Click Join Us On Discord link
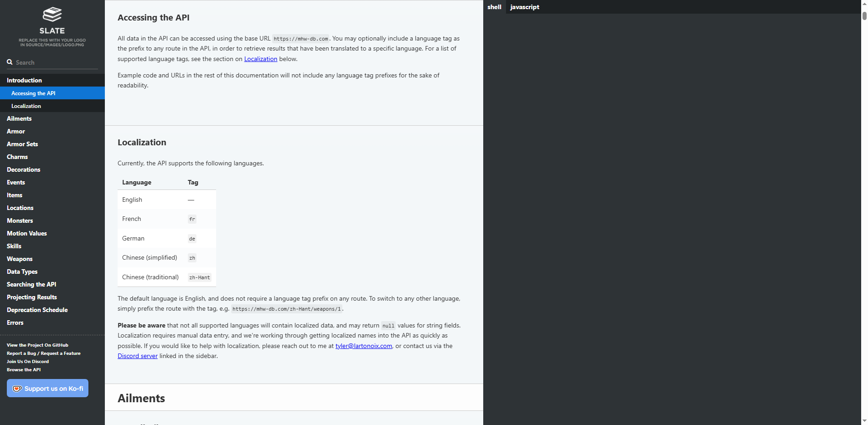 [28, 362]
